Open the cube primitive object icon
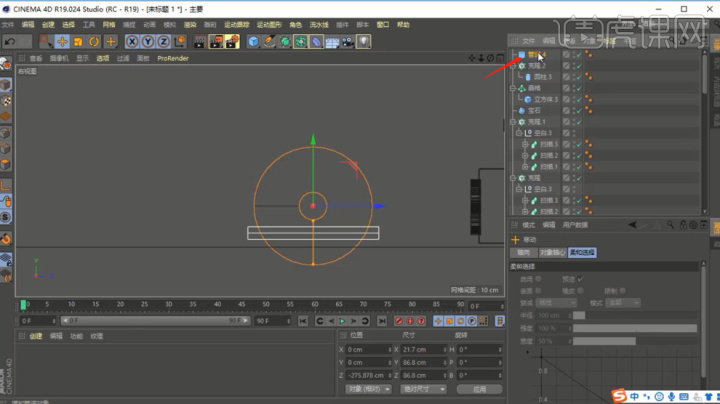Image resolution: width=720 pixels, height=404 pixels. point(254,41)
